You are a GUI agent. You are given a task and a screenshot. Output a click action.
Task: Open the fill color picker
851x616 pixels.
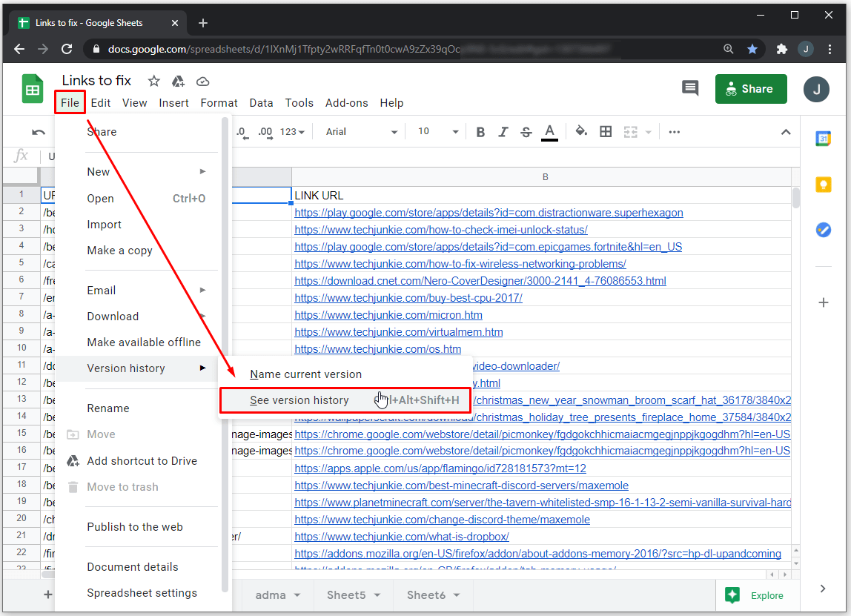[581, 132]
